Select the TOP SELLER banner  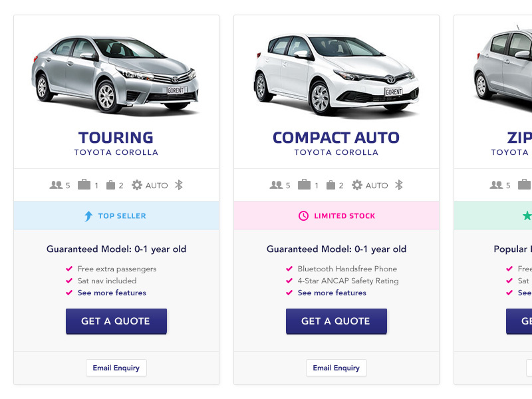(116, 215)
